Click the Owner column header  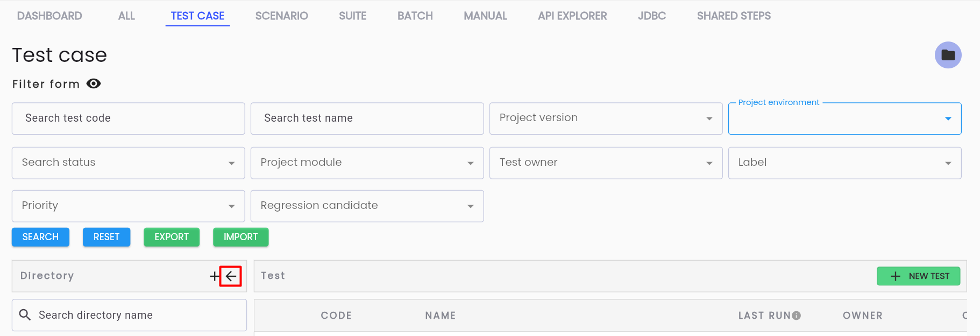pyautogui.click(x=863, y=316)
